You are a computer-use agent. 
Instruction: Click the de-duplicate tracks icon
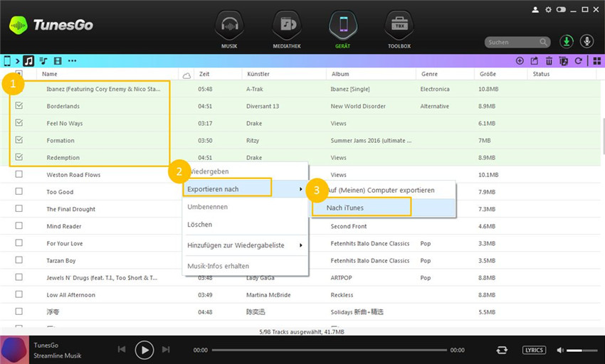564,60
